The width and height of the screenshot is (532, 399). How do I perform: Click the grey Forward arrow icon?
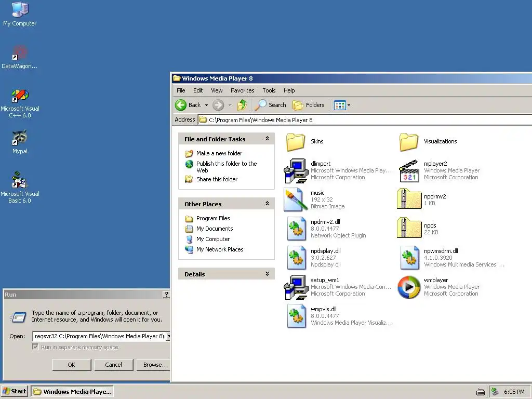click(x=218, y=105)
